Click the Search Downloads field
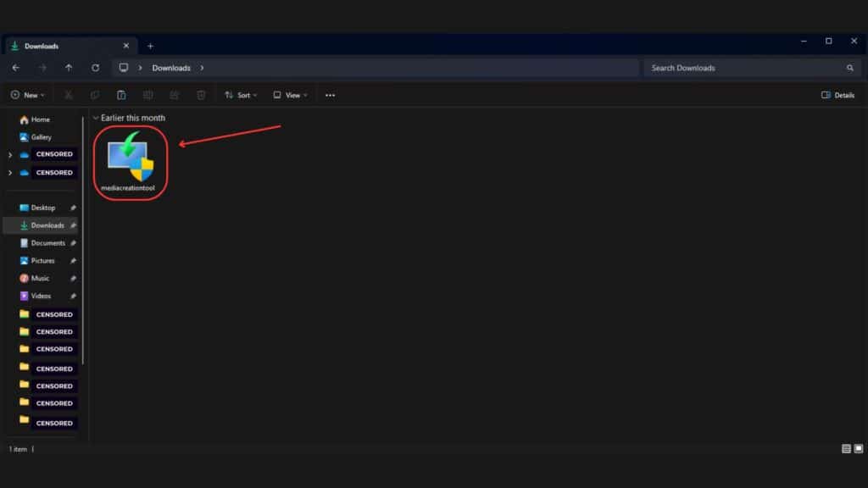This screenshot has height=488, width=868. tap(746, 68)
